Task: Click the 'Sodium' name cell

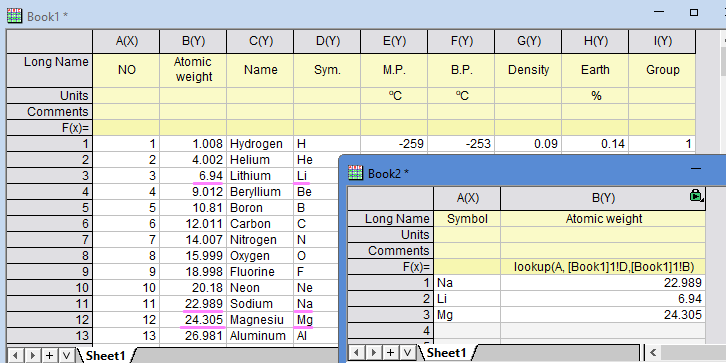Action: click(260, 304)
